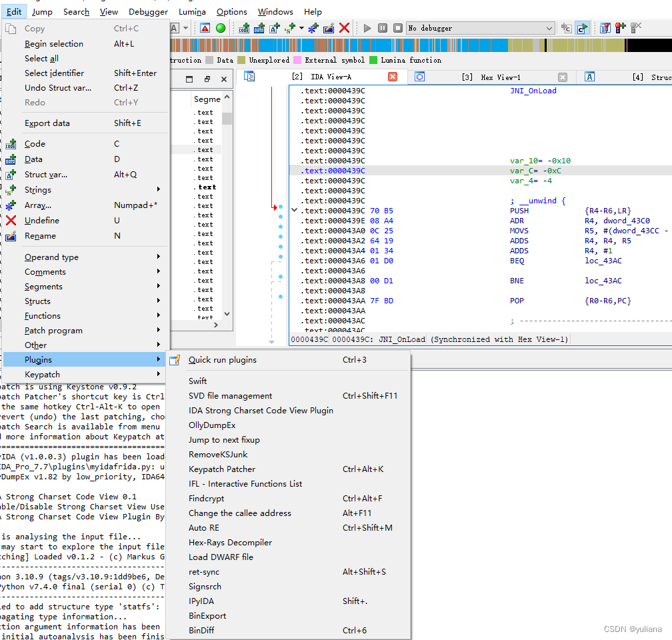Click the green sphere icon on the left toolbar
The image size is (672, 640).
220,27
